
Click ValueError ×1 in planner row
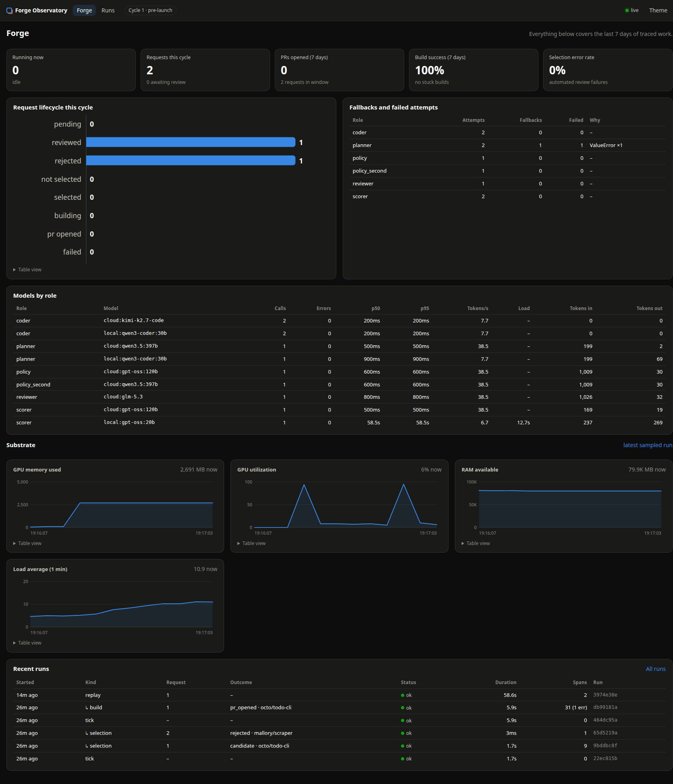click(x=606, y=145)
